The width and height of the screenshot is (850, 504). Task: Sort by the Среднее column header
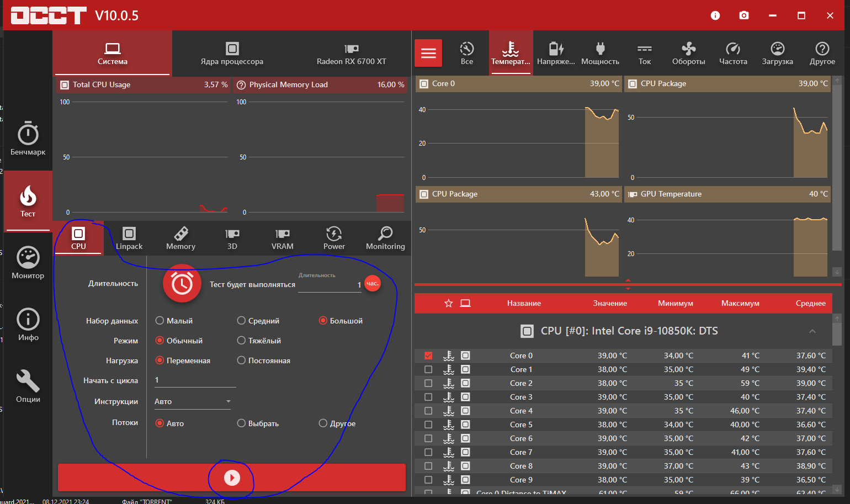[x=811, y=303]
